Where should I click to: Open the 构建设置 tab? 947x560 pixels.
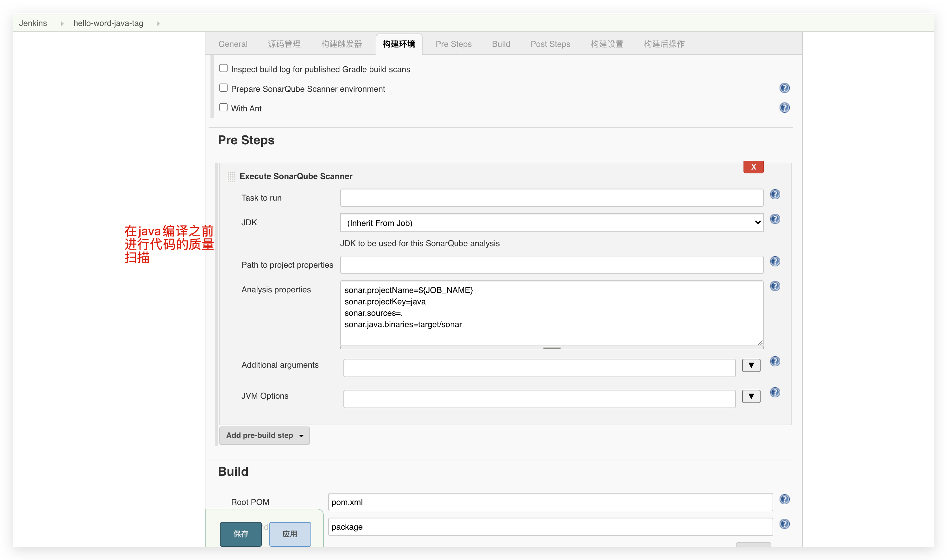point(606,44)
